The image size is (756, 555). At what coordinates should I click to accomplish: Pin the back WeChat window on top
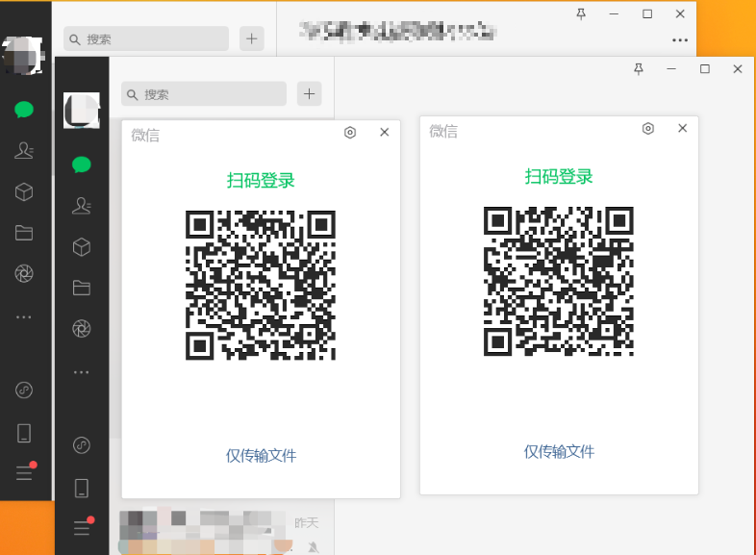(x=581, y=14)
